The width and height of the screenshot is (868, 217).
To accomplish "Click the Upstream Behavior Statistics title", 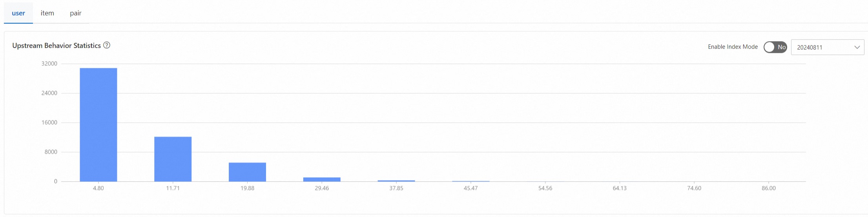I will [x=57, y=46].
